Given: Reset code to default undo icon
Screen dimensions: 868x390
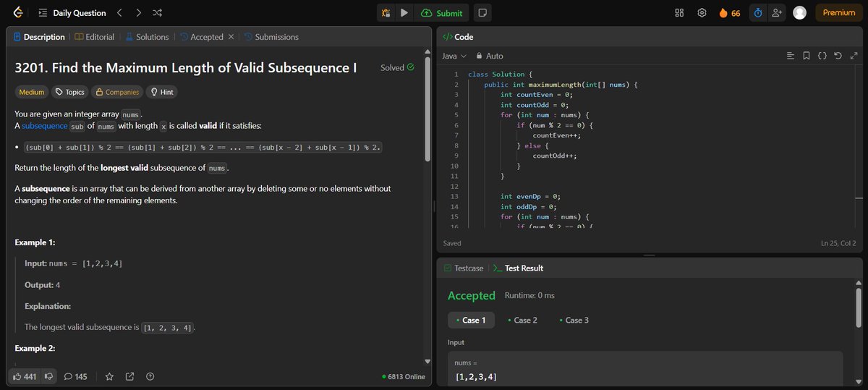Looking at the screenshot, I should 838,56.
